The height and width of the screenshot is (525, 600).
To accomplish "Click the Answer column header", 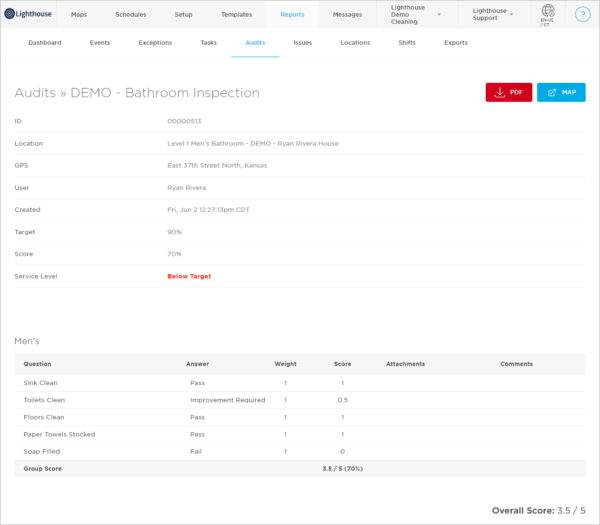I will tap(197, 364).
